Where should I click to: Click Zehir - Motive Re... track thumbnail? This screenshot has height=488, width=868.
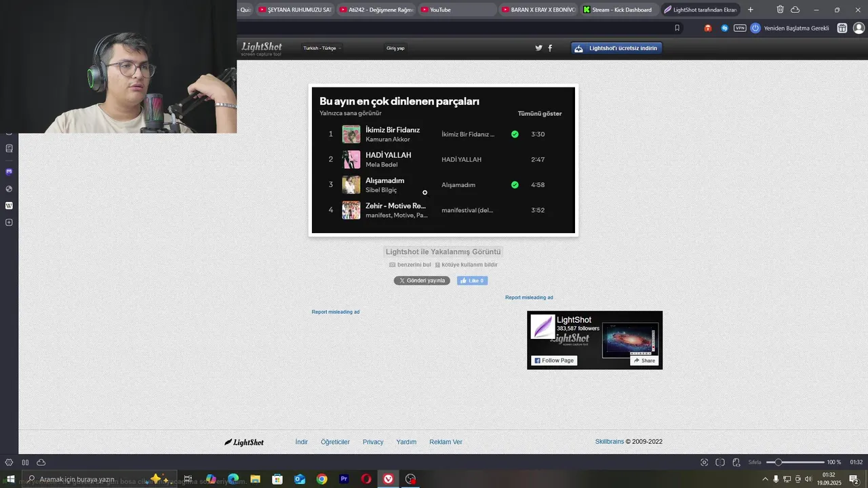tap(351, 210)
